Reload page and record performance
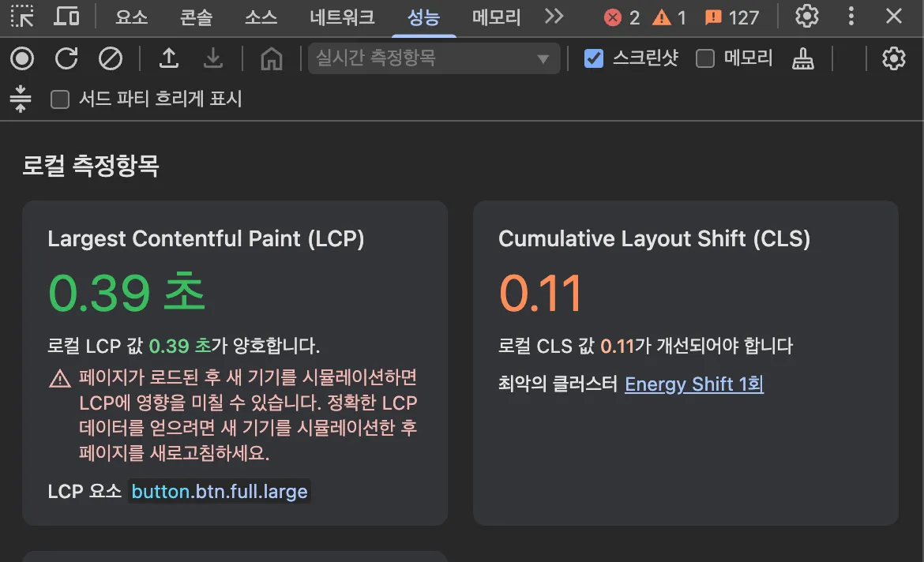 pyautogui.click(x=66, y=58)
